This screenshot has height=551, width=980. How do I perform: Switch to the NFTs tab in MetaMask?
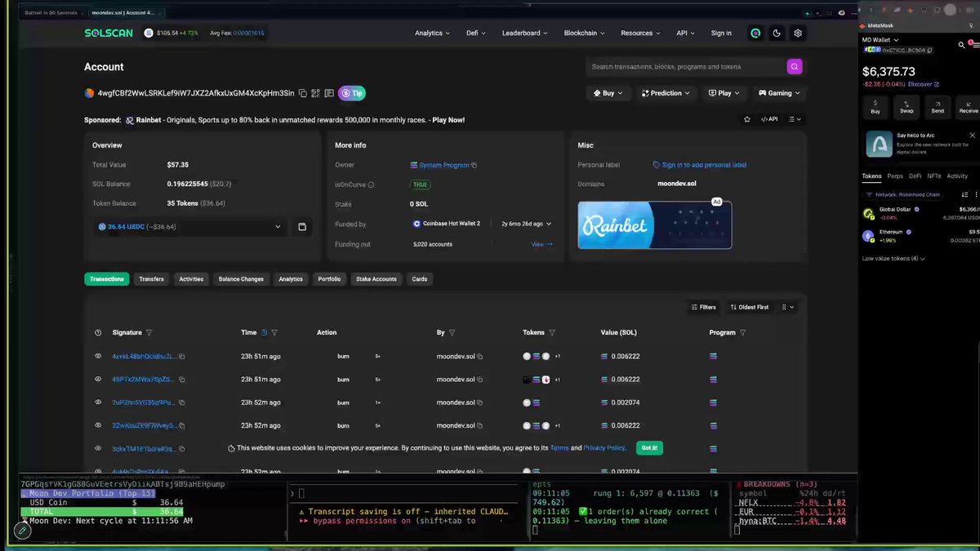(933, 176)
